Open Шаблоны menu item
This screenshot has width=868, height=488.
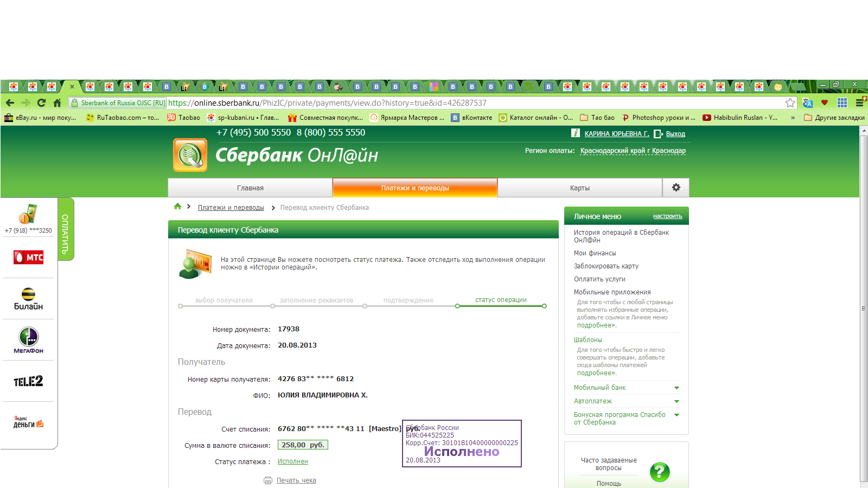point(588,340)
